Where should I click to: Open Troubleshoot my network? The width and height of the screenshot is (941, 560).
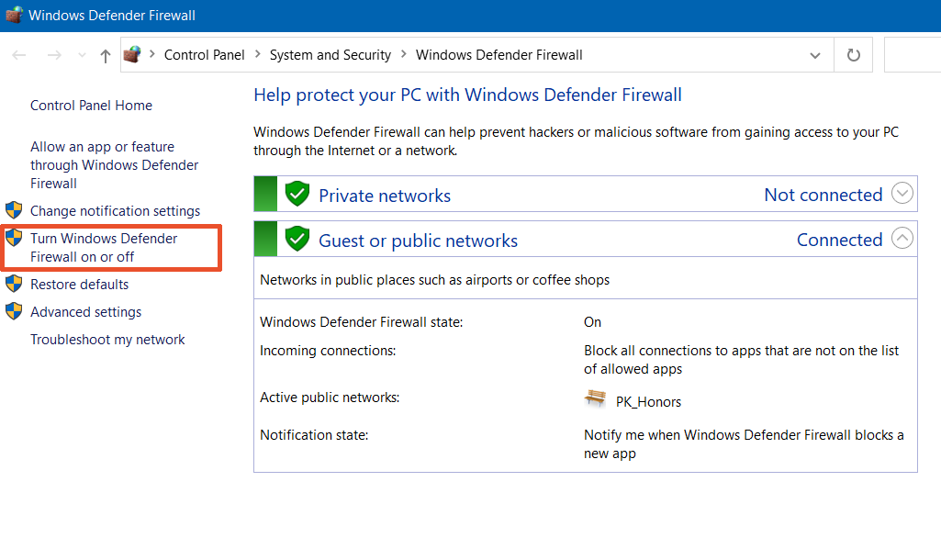tap(107, 340)
